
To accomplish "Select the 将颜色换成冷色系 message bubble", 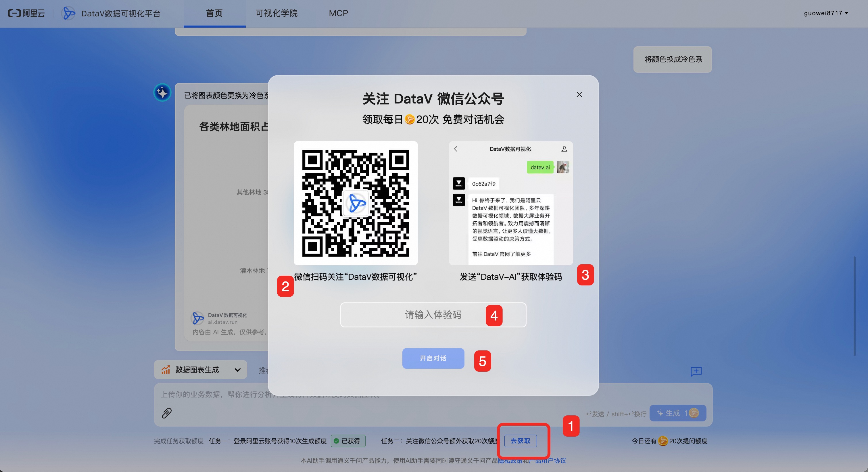I will 673,59.
